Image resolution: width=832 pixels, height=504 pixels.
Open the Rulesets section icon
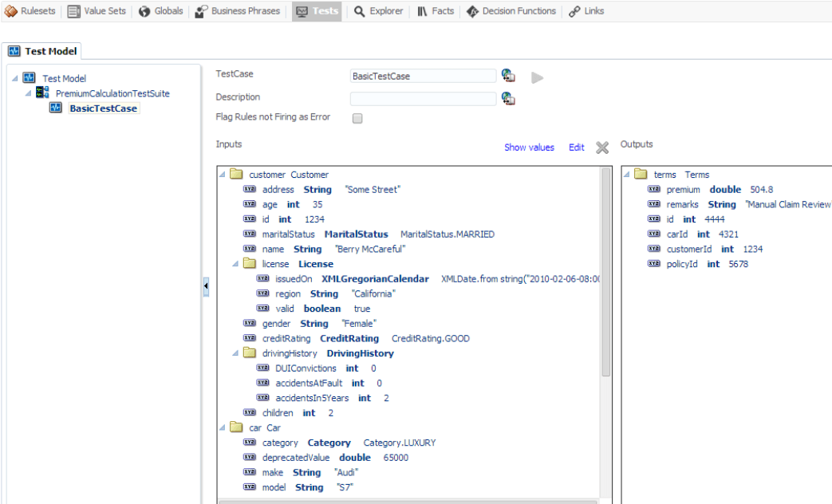[10, 11]
